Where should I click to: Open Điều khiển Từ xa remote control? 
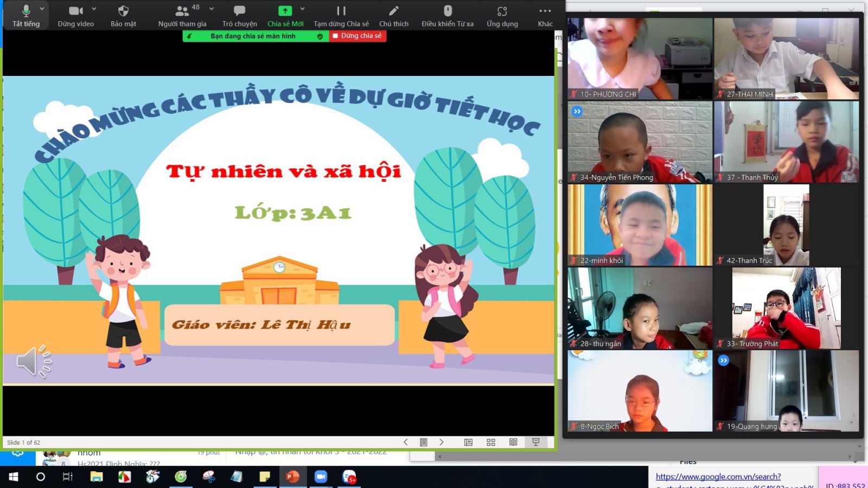(448, 15)
